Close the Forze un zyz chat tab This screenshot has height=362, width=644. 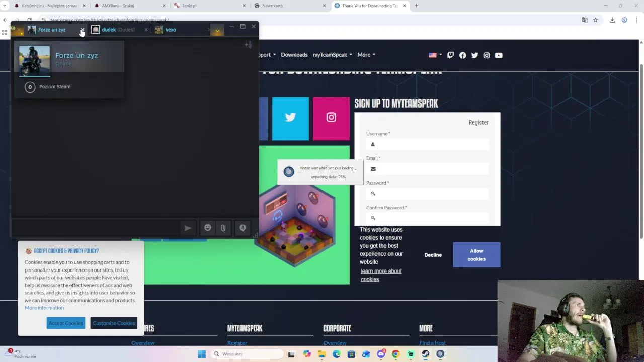pos(82,30)
